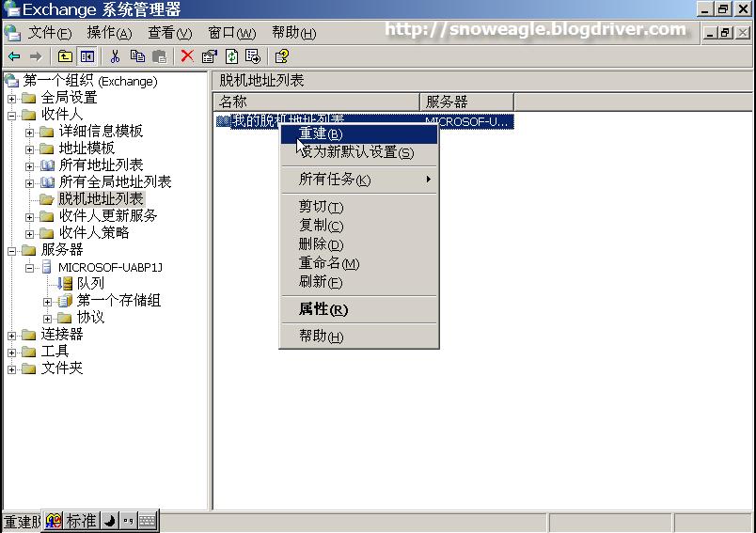Toggle the IME half/full moon shape button

click(x=109, y=521)
